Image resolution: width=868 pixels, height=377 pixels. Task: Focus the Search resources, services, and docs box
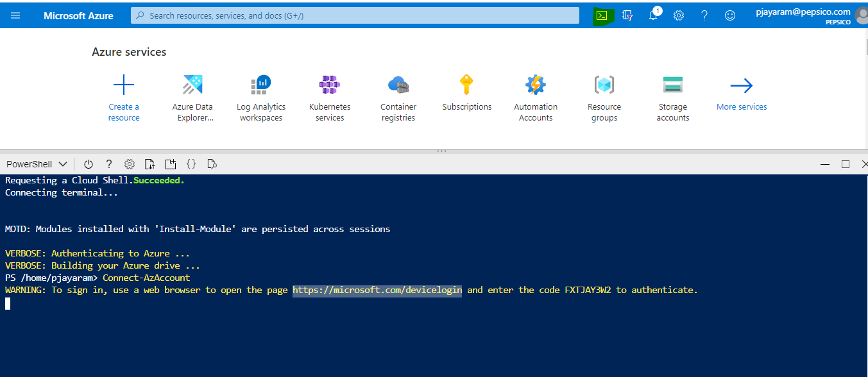tap(355, 15)
